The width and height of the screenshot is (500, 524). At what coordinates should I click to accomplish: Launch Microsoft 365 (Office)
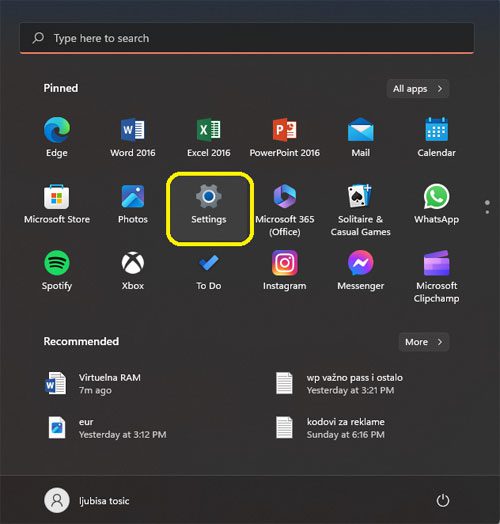coord(285,210)
